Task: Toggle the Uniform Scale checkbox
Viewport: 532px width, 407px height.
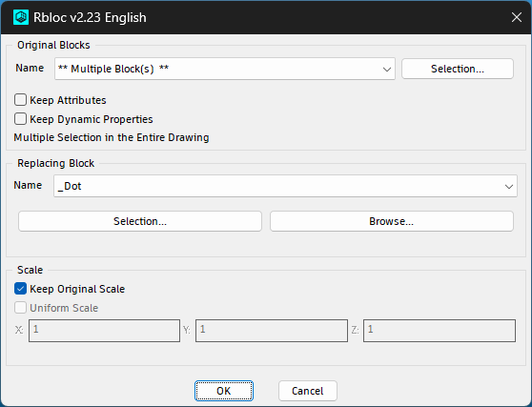Action: tap(20, 308)
